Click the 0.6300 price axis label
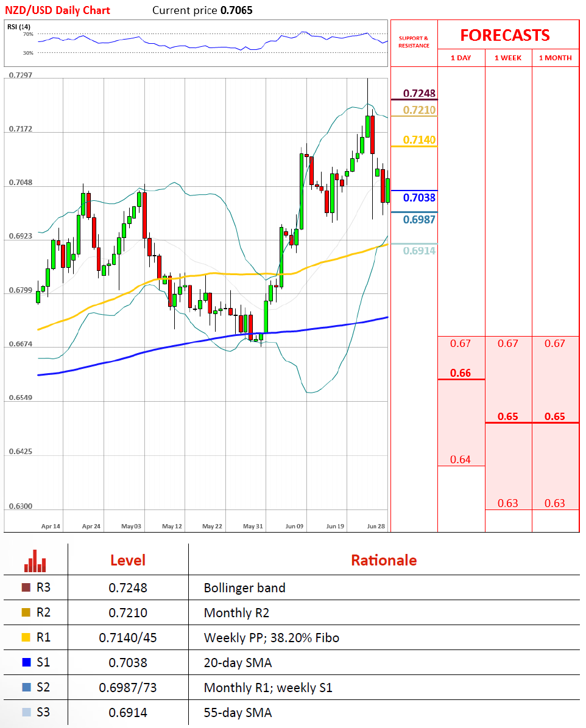This screenshot has width=586, height=728. pos(21,506)
